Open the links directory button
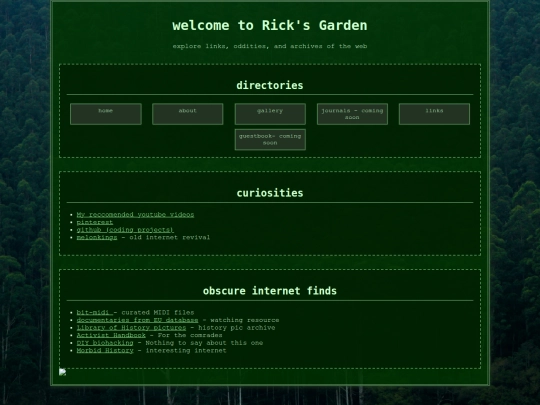Viewport: 540px width, 405px height. [x=434, y=114]
